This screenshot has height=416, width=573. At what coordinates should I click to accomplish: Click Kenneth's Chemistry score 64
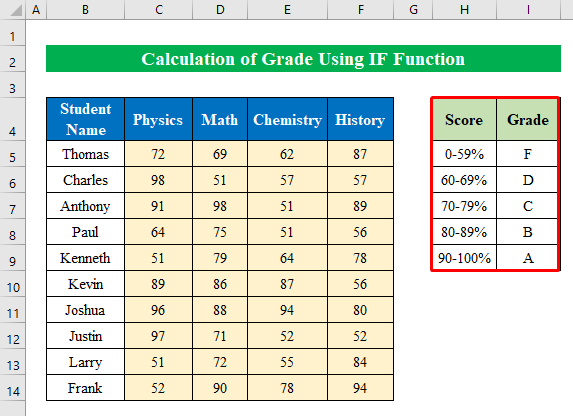click(x=288, y=258)
